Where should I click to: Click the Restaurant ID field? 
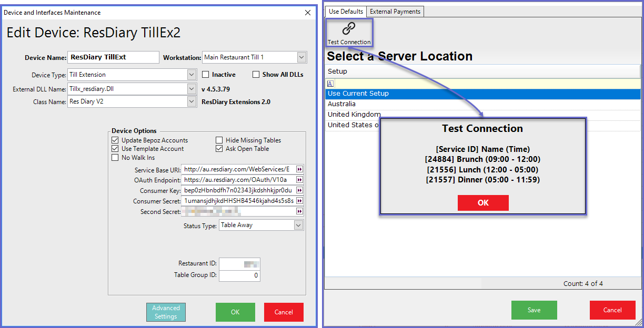pyautogui.click(x=239, y=264)
